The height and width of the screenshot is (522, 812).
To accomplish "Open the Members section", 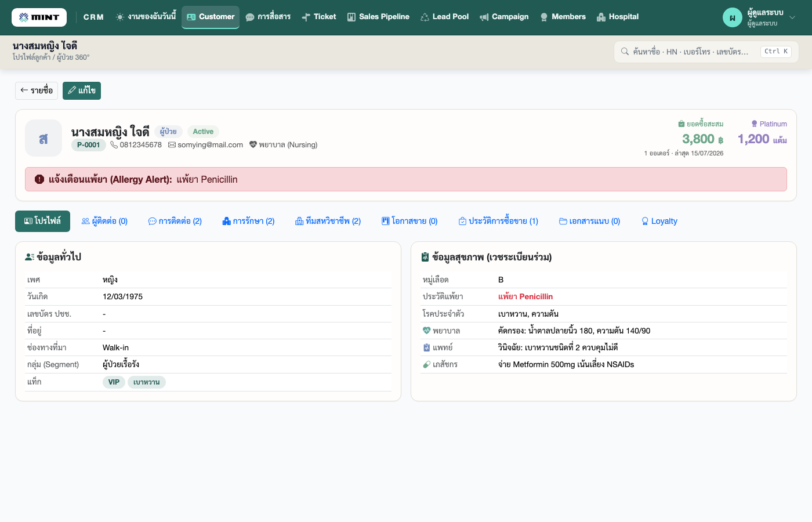I will point(563,17).
